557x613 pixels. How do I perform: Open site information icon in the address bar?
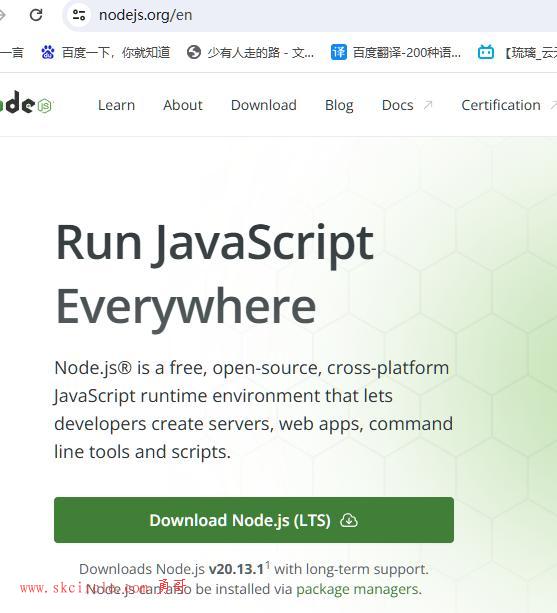79,15
